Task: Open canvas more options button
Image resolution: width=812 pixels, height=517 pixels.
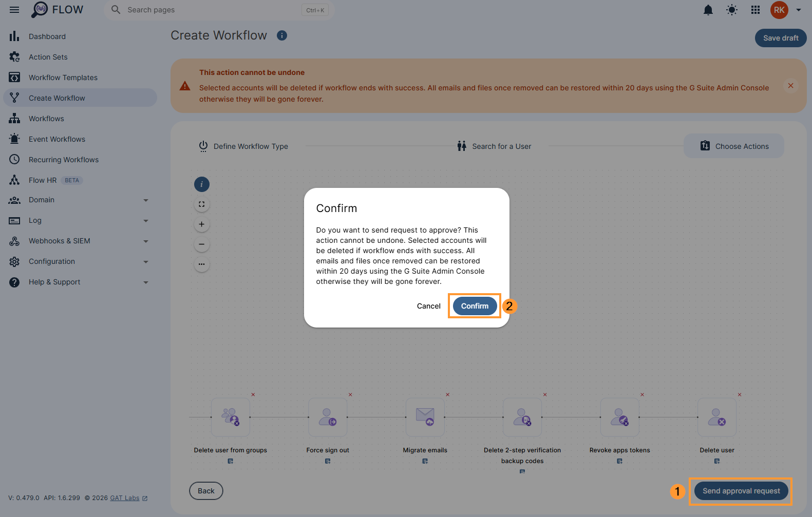Action: pos(202,264)
